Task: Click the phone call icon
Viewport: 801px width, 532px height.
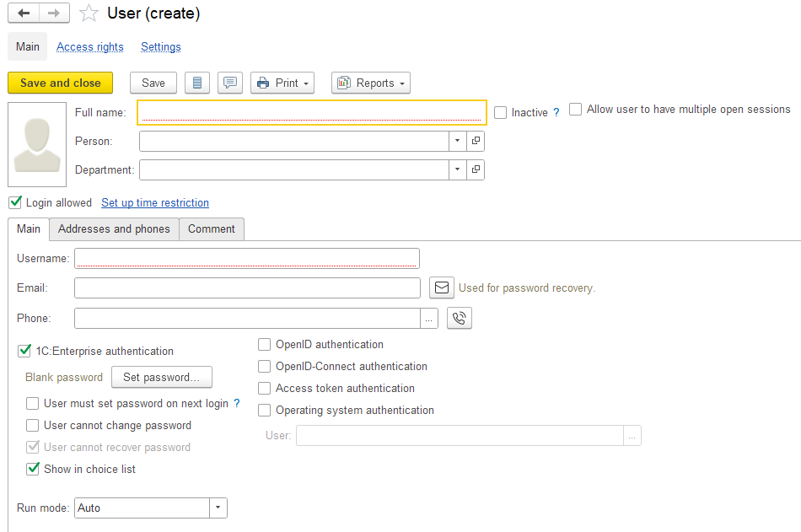Action: coord(459,318)
